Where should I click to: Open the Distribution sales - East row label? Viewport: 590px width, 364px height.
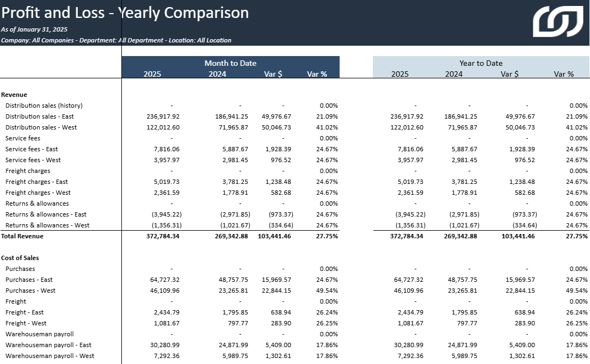40,116
